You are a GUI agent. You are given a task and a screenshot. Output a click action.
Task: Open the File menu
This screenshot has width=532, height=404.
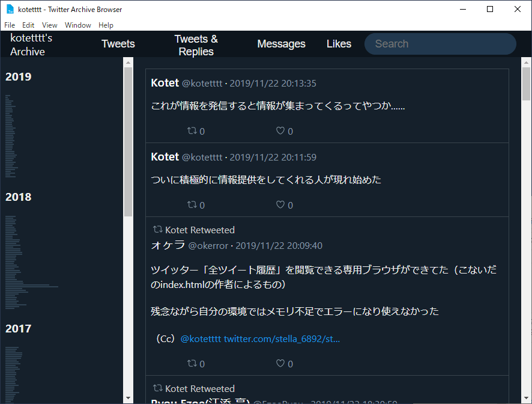10,25
